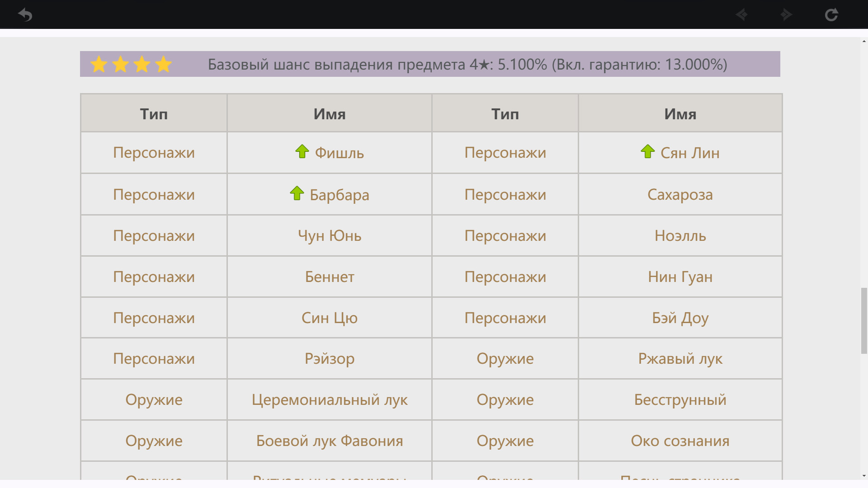Click scrollbar up arrow at top right
This screenshot has width=868, height=488.
click(x=864, y=42)
